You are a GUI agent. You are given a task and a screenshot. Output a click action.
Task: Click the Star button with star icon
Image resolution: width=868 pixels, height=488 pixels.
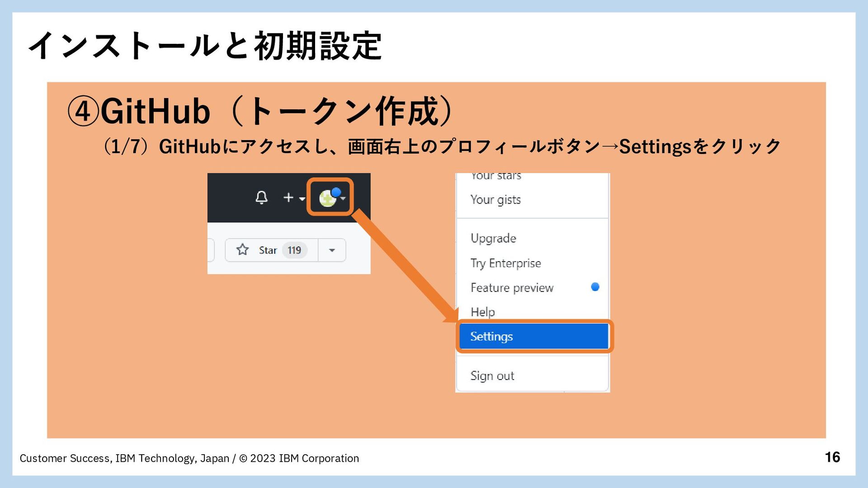click(x=272, y=250)
